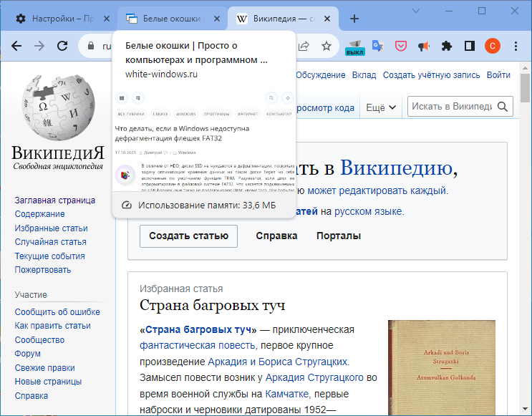This screenshot has width=532, height=416.
Task: Open a new tab
Action: point(354,19)
